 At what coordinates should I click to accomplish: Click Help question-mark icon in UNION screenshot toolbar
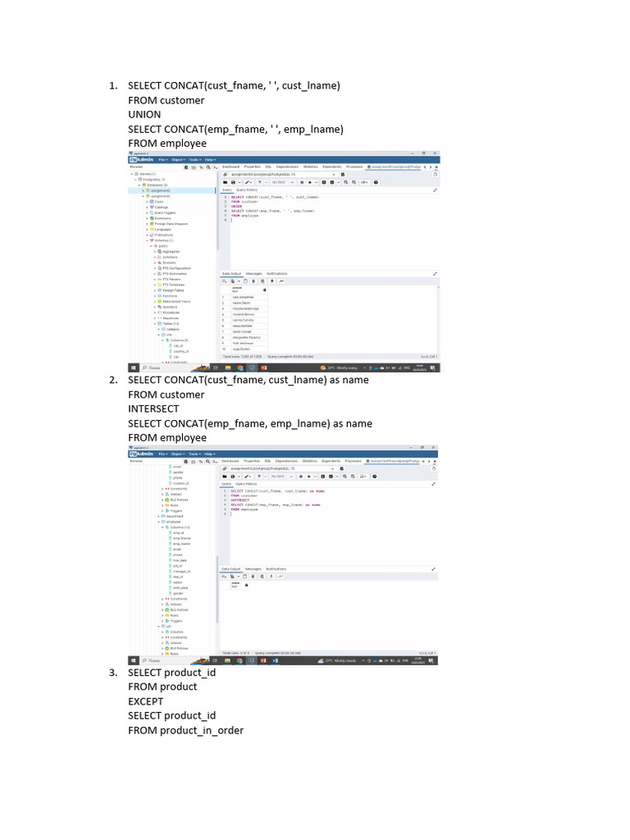point(376,182)
